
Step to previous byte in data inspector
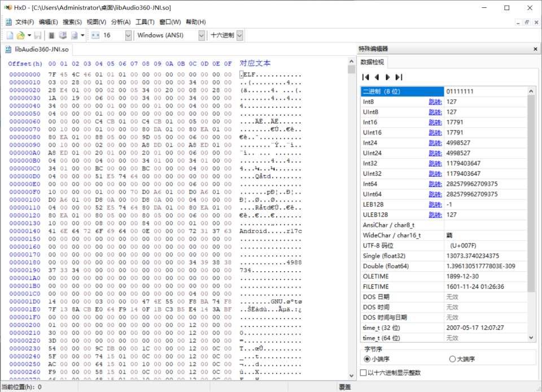tap(377, 77)
